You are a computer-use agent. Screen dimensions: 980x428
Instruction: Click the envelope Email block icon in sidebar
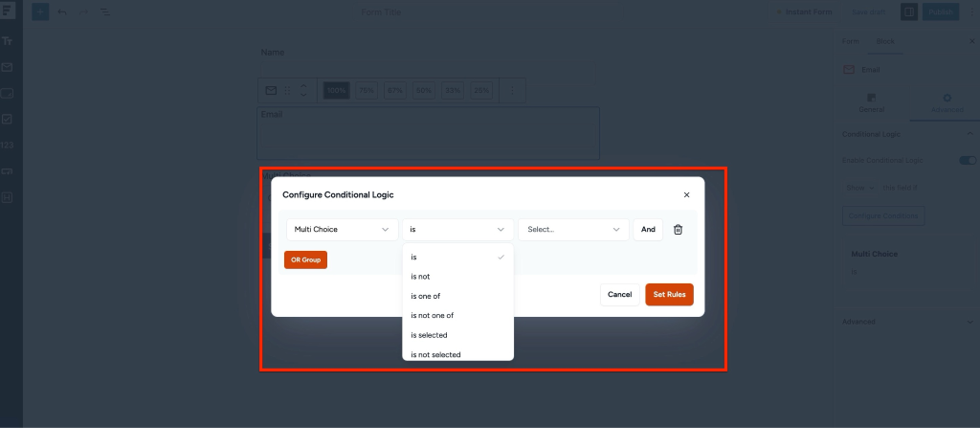tap(7, 67)
